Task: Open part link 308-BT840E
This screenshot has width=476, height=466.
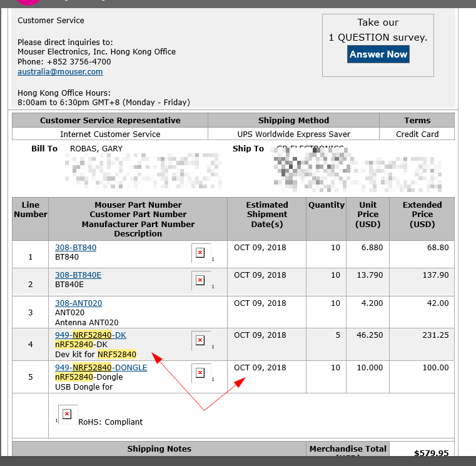Action: point(78,275)
